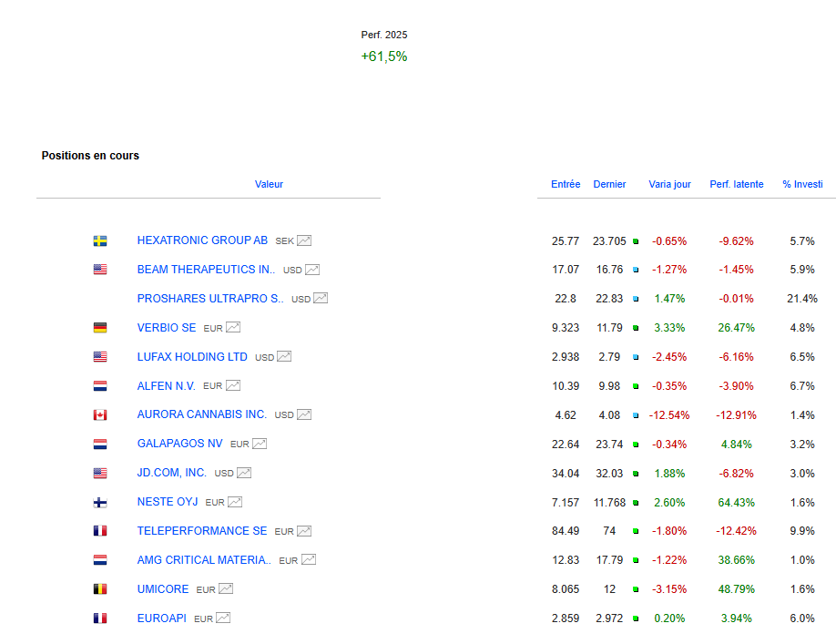Click Perf. latente value 64.43% for NESTE OYJ
This screenshot has height=644, width=836.
(x=737, y=503)
